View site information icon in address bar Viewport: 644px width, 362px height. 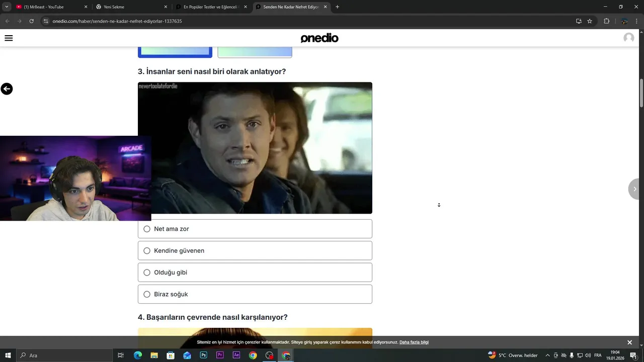point(45,21)
